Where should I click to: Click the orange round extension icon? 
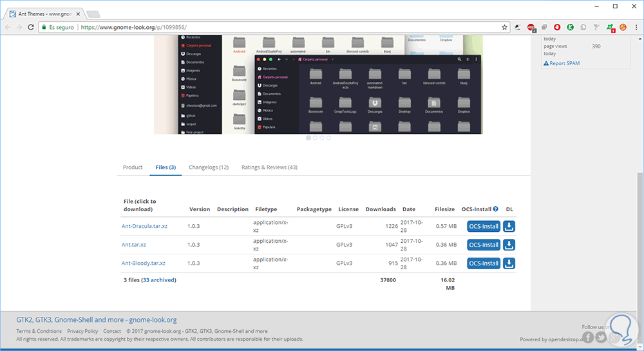coord(623,27)
